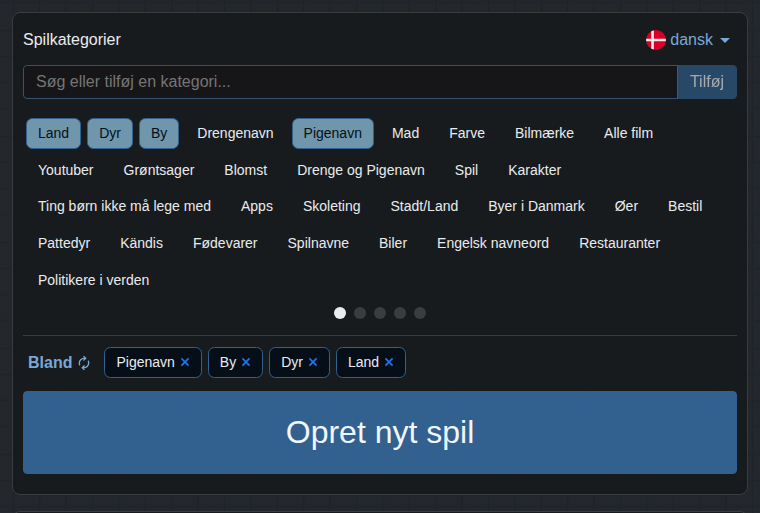Go to fifth category page dot
This screenshot has width=760, height=513.
point(420,313)
